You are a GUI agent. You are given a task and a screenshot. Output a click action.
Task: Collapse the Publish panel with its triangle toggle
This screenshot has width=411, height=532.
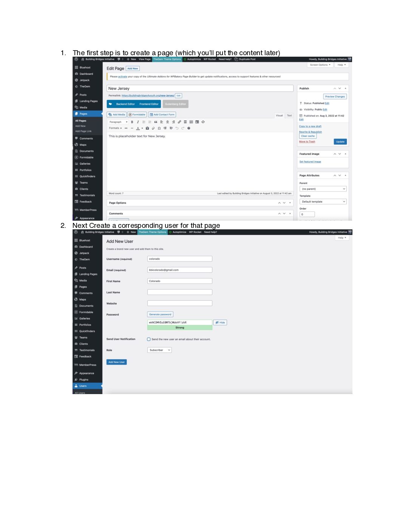[x=345, y=88]
